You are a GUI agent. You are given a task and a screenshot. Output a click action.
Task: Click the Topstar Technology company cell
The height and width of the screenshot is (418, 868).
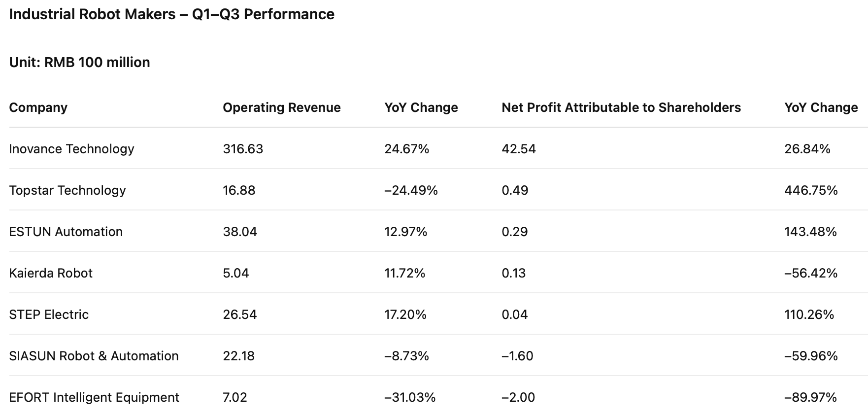(67, 190)
